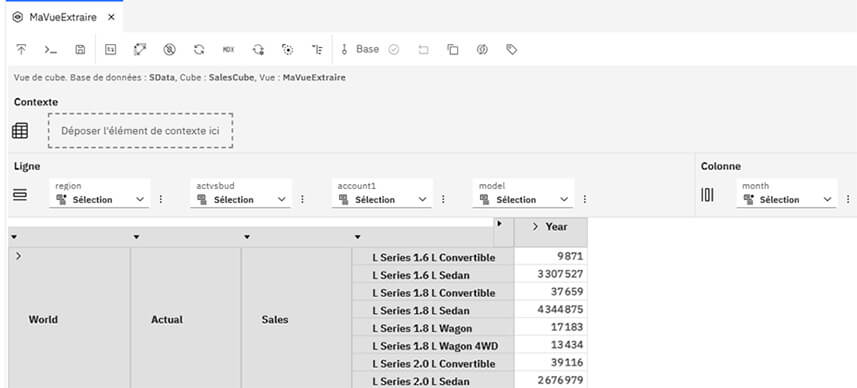This screenshot has height=388, width=857.
Task: Open the region column header arrow
Action: point(14,237)
